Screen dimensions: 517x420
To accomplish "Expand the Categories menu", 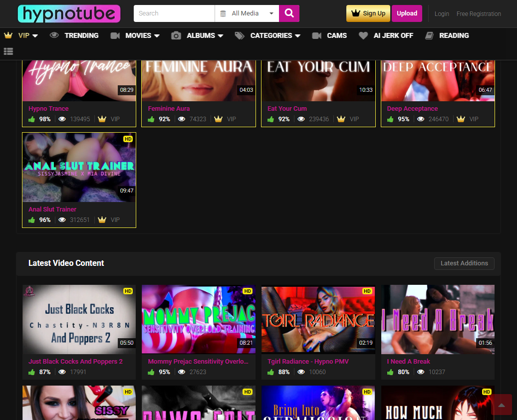I will [x=275, y=35].
